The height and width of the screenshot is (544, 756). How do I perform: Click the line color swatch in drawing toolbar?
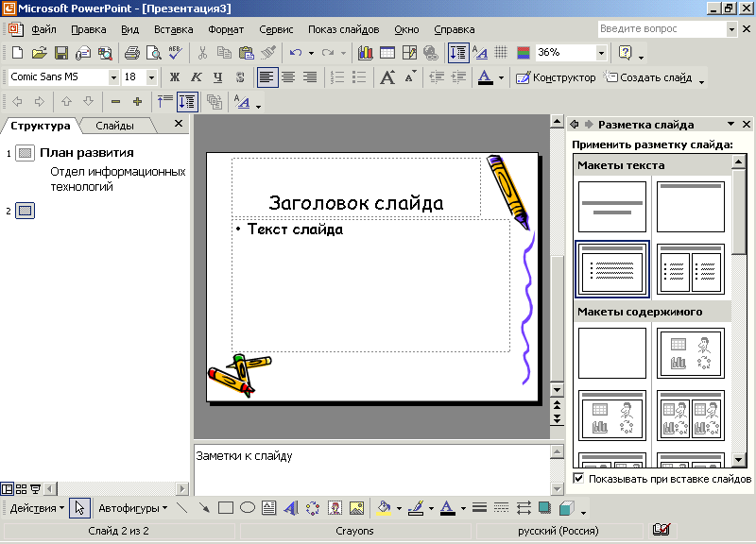point(416,508)
